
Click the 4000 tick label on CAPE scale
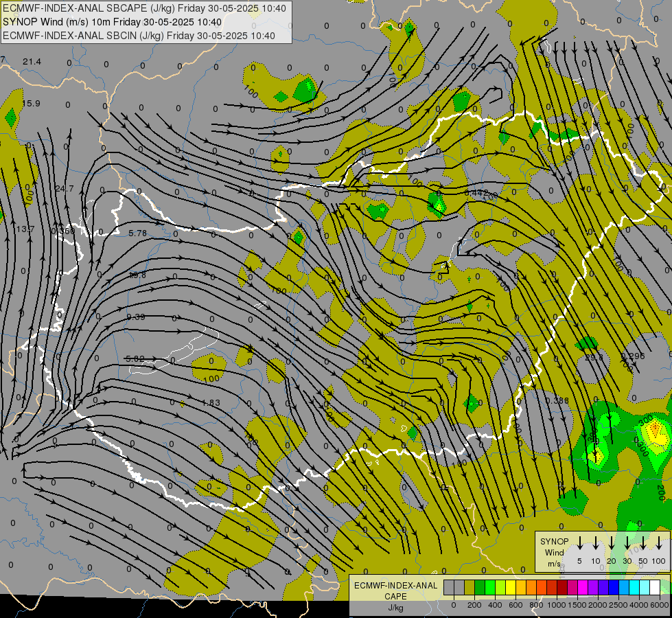(x=639, y=605)
